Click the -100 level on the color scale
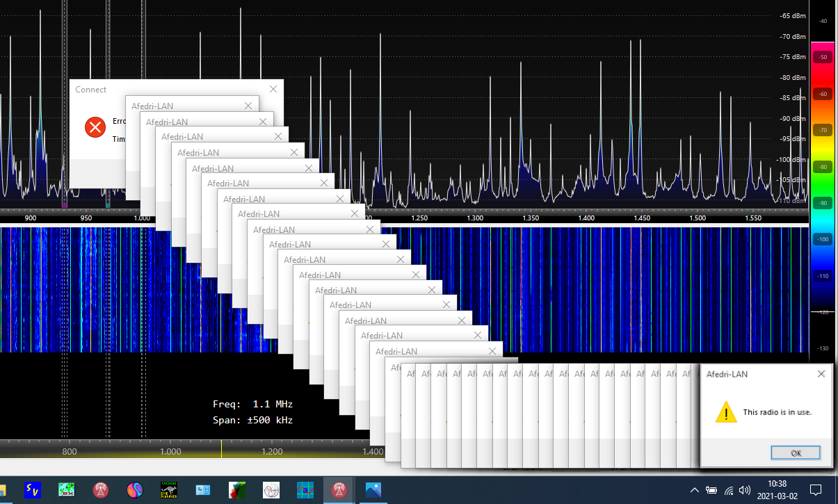838x504 pixels. coord(823,239)
